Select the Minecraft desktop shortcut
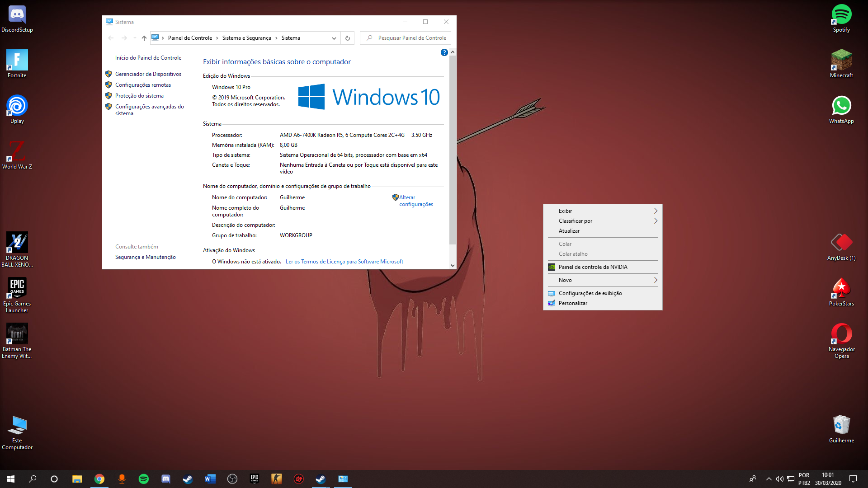This screenshot has height=488, width=868. point(841,64)
